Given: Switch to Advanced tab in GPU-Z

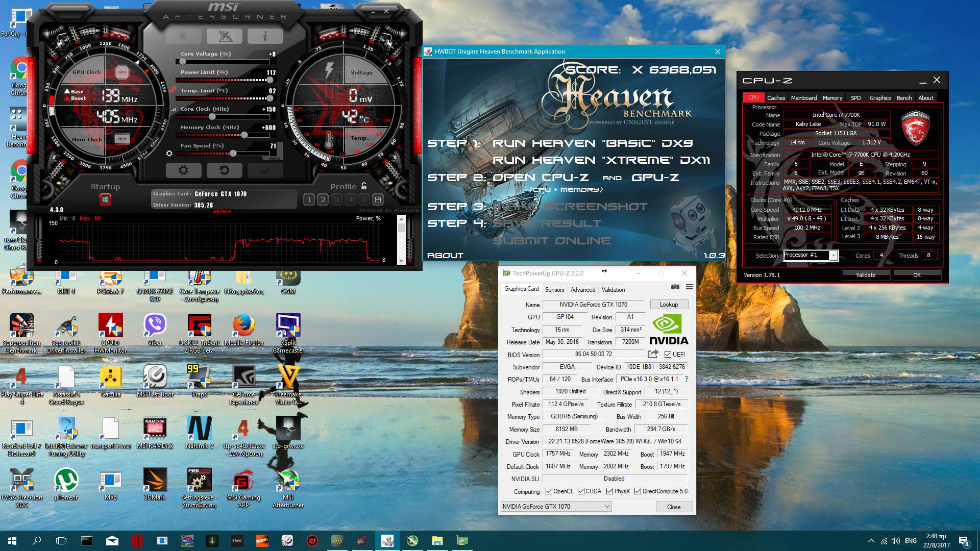Looking at the screenshot, I should (583, 290).
